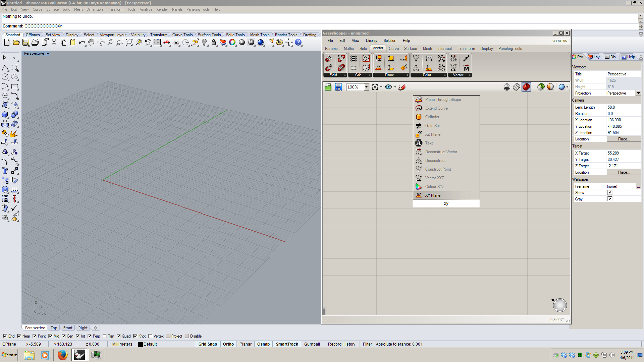This screenshot has width=644, height=362.
Task: Open Rhino Paneling Tools menu
Action: [x=198, y=9]
